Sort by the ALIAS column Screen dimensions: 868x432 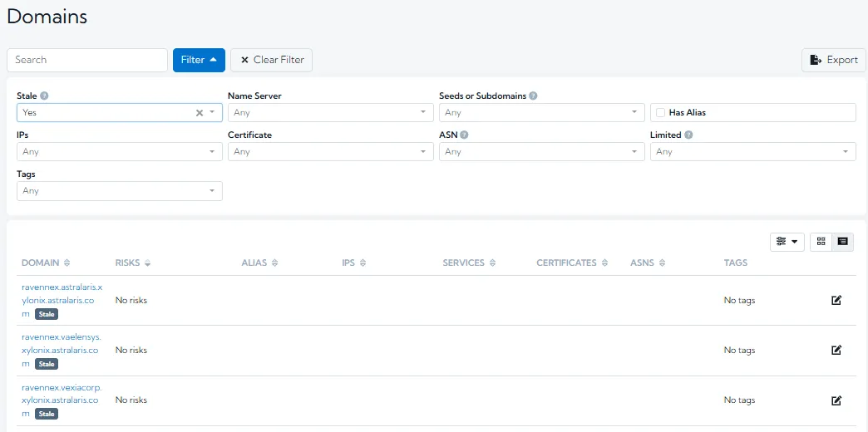click(x=259, y=263)
